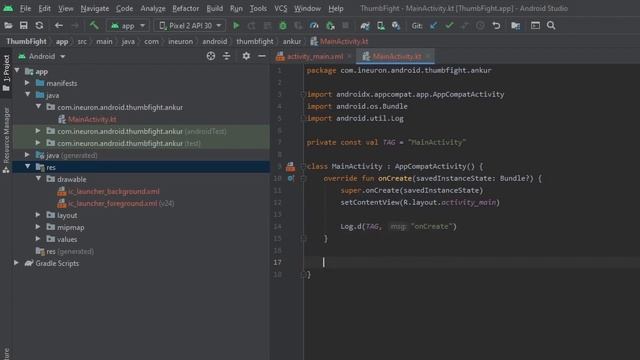Image resolution: width=640 pixels, height=360 pixels.
Task: Switch to the activity_main.xml editor tab
Action: click(315, 56)
